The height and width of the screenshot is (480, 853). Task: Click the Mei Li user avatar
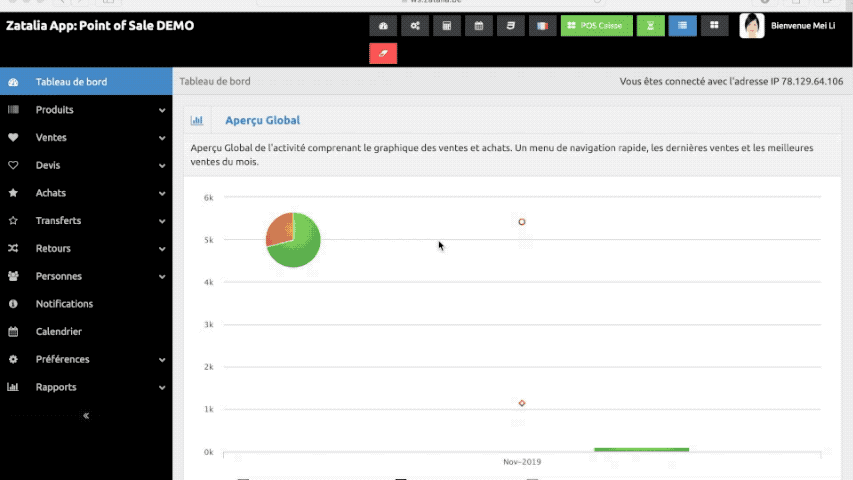752,26
